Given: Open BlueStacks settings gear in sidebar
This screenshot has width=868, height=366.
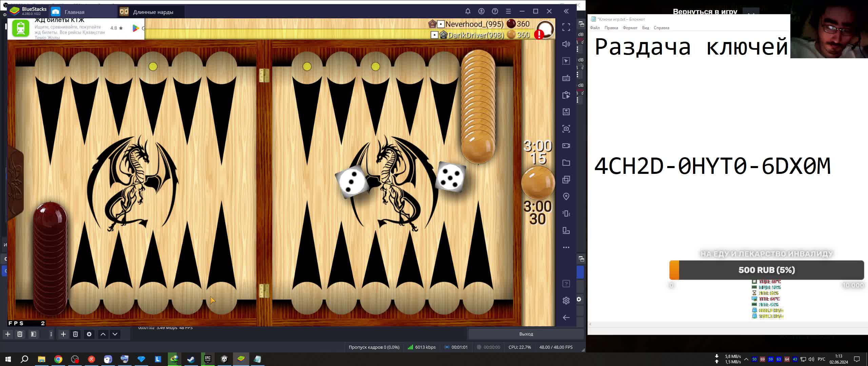Looking at the screenshot, I should [566, 301].
